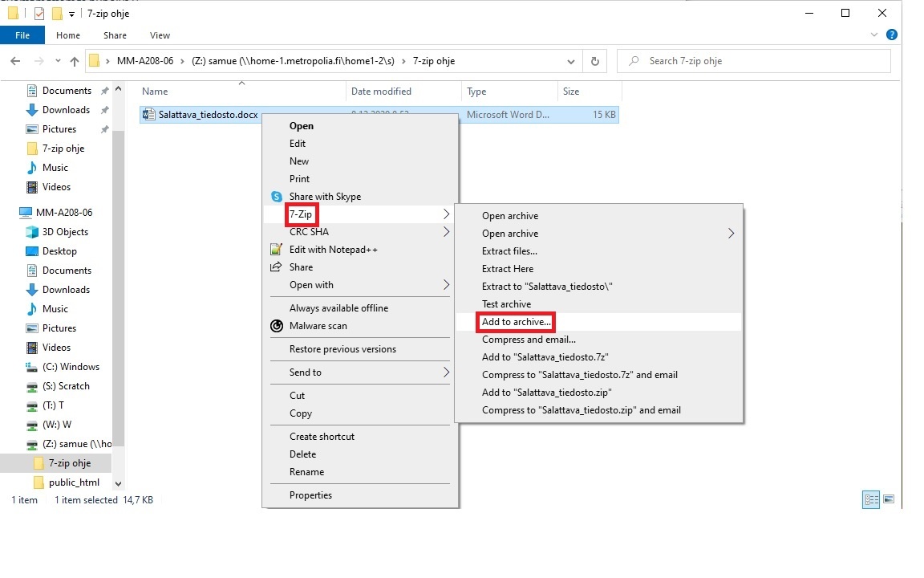The width and height of the screenshot is (924, 578).
Task: Click the Up one level arrow
Action: [x=75, y=61]
